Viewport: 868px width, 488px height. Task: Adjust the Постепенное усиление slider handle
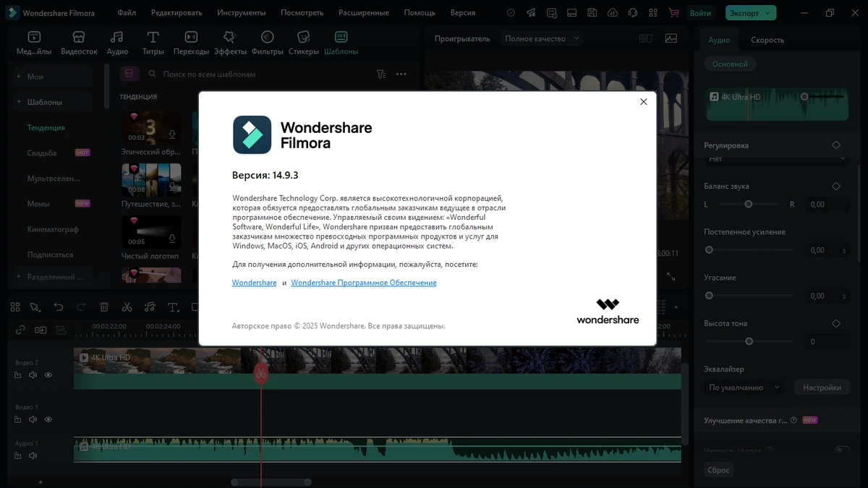(x=709, y=250)
